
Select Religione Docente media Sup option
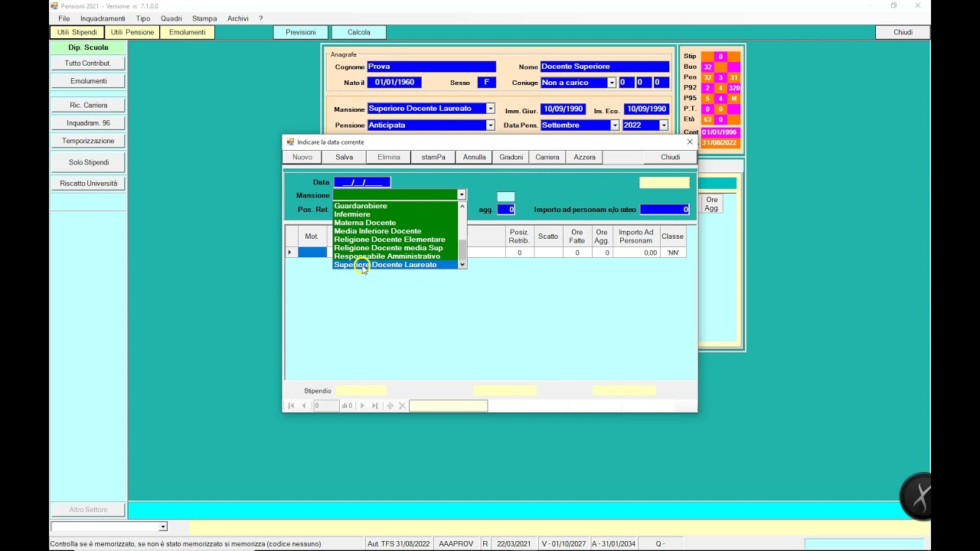[395, 248]
